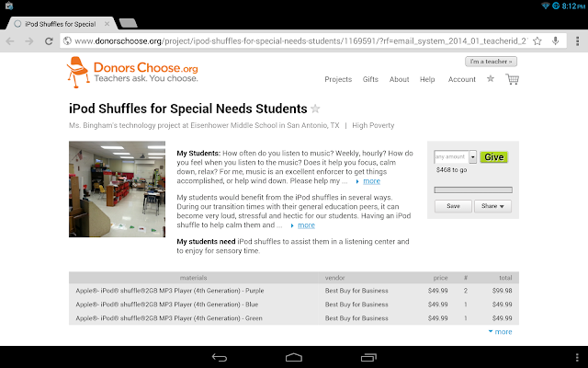Open the Account menu item
This screenshot has height=368, width=588.
pos(461,79)
